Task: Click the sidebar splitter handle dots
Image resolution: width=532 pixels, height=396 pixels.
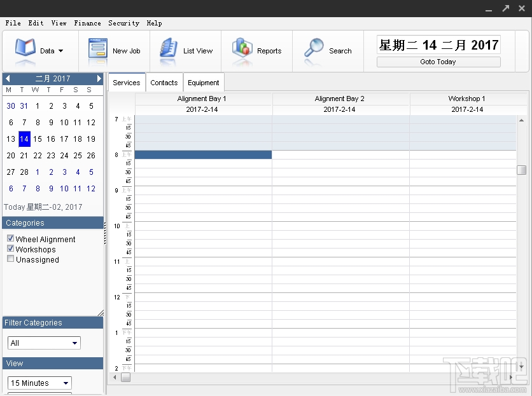Action: point(105,233)
